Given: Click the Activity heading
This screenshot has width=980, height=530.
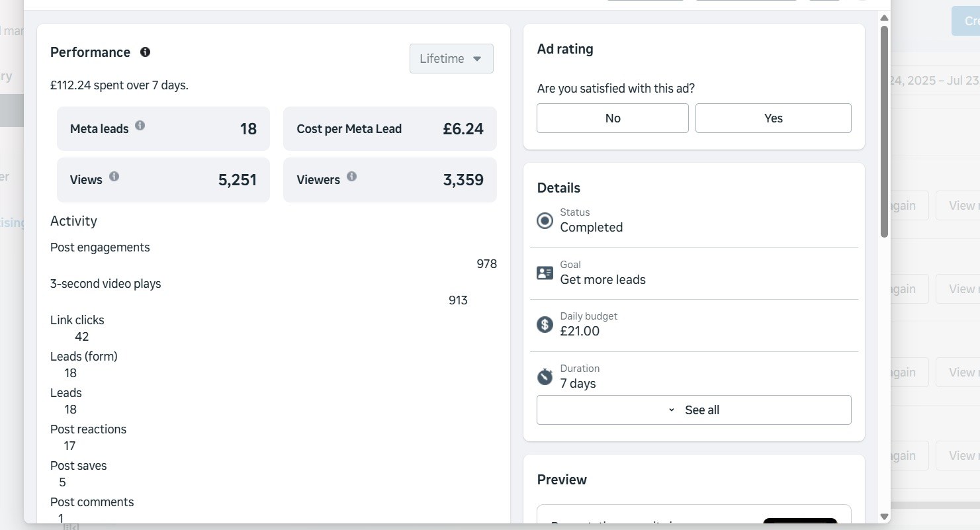Looking at the screenshot, I should point(73,221).
